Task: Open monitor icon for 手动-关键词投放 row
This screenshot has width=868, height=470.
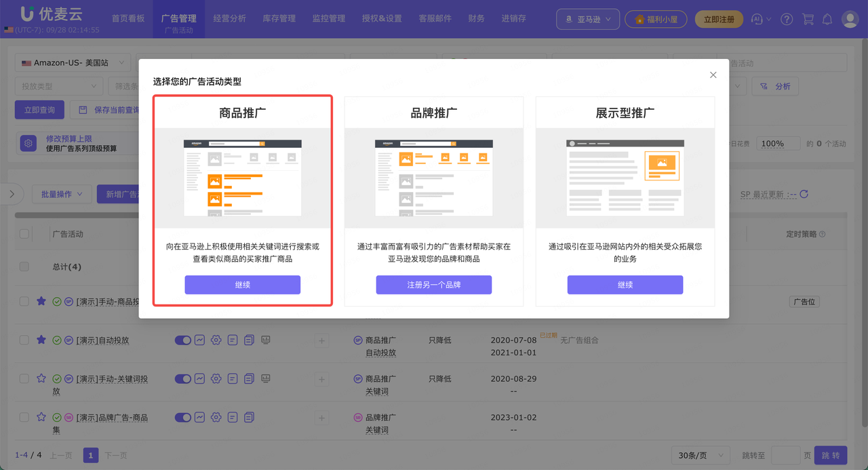Action: [x=266, y=378]
